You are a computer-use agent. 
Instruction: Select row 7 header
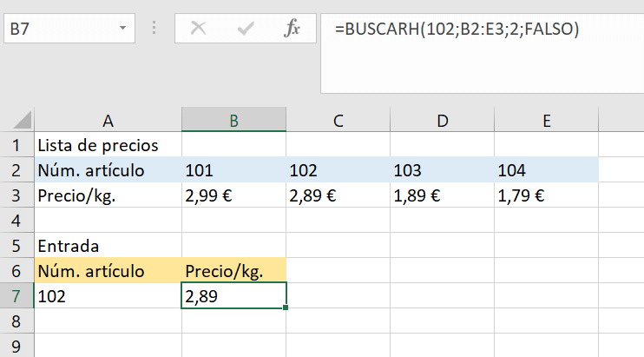(x=16, y=296)
